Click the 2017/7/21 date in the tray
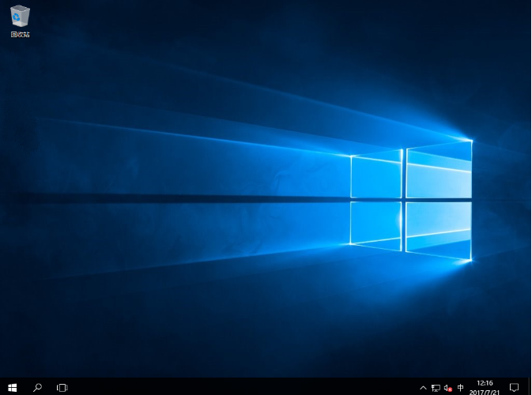 click(485, 392)
